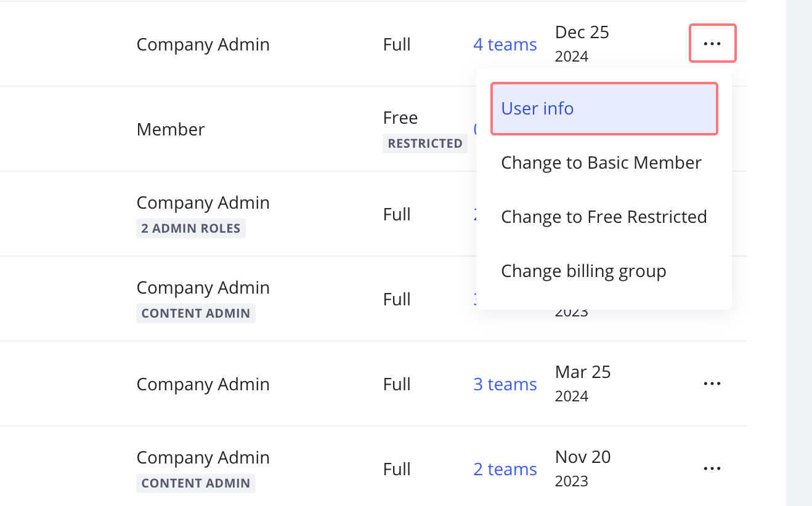The width and height of the screenshot is (812, 506).
Task: Choose Change to Basic Member option
Action: pyautogui.click(x=601, y=163)
